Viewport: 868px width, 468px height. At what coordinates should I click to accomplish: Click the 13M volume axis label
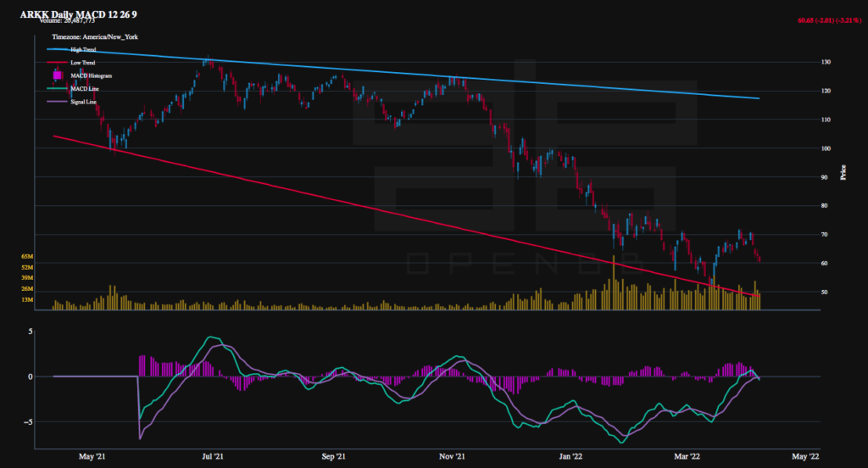click(26, 299)
